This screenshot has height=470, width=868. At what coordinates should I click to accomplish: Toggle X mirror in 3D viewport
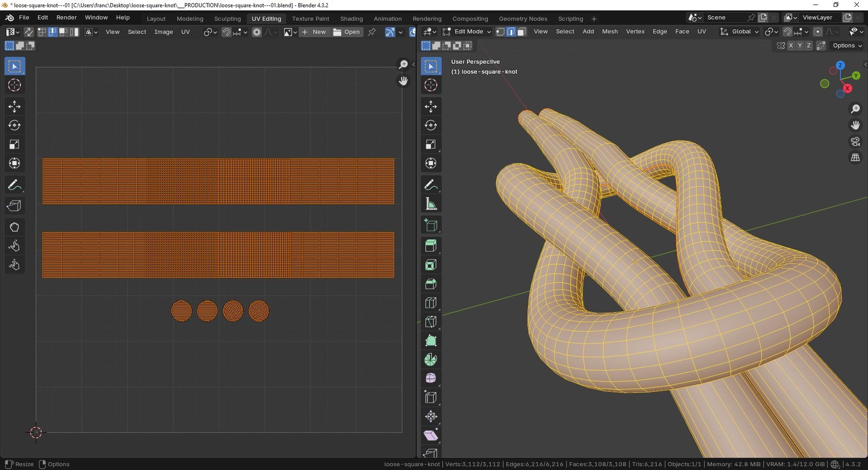pyautogui.click(x=791, y=46)
